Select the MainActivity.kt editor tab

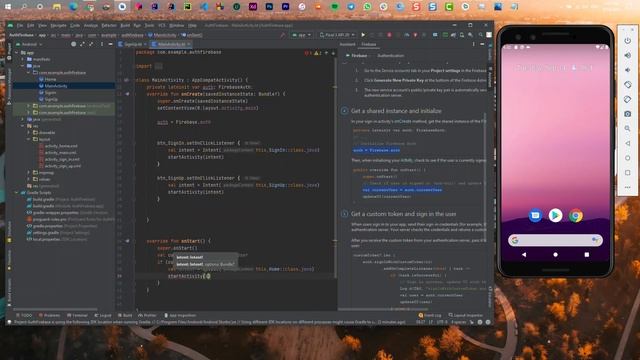pyautogui.click(x=171, y=44)
